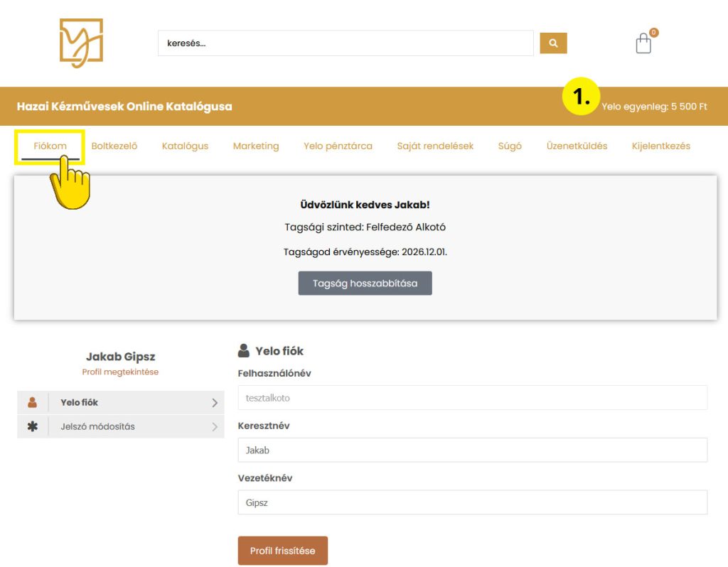Image resolution: width=728 pixels, height=567 pixels.
Task: Click the magnifier search button
Action: [553, 43]
